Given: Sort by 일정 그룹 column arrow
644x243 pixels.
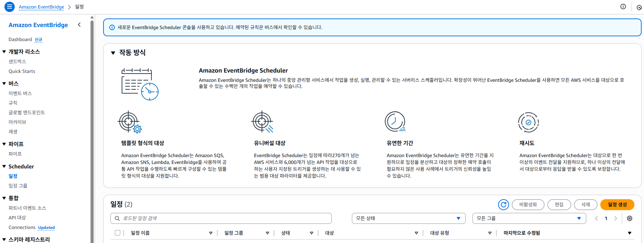Looking at the screenshot, I should (268, 233).
